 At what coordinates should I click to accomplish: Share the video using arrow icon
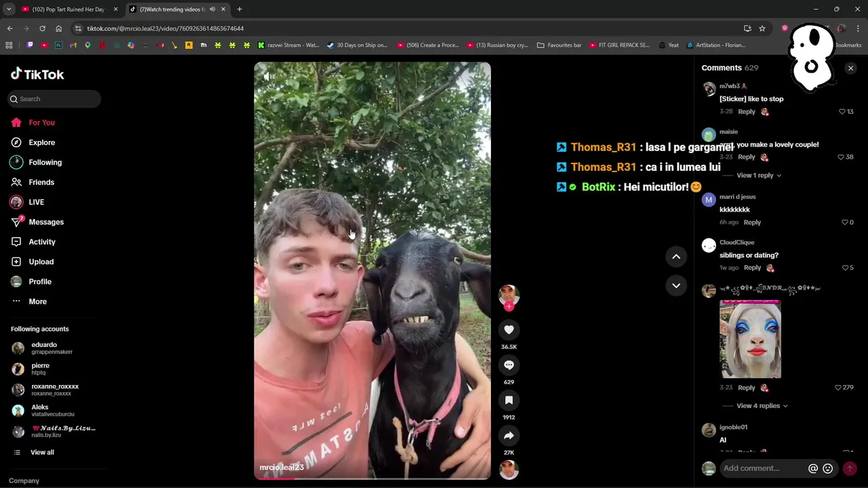tap(509, 435)
